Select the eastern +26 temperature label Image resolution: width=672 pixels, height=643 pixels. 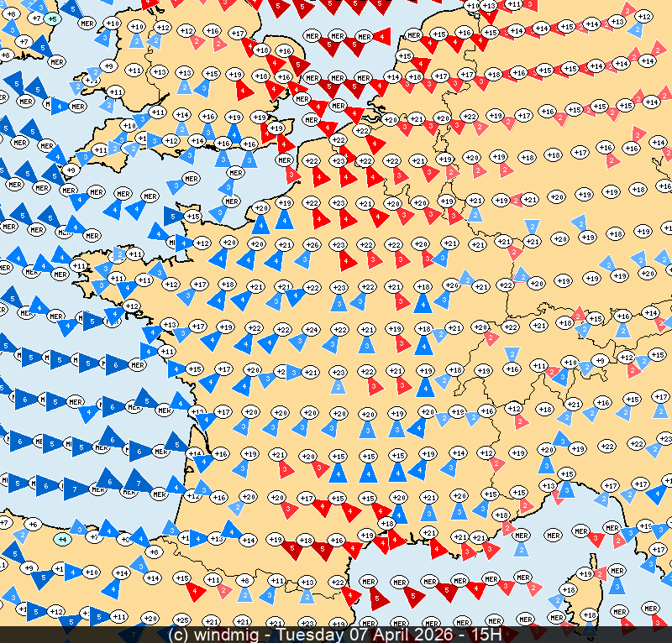tap(452, 285)
